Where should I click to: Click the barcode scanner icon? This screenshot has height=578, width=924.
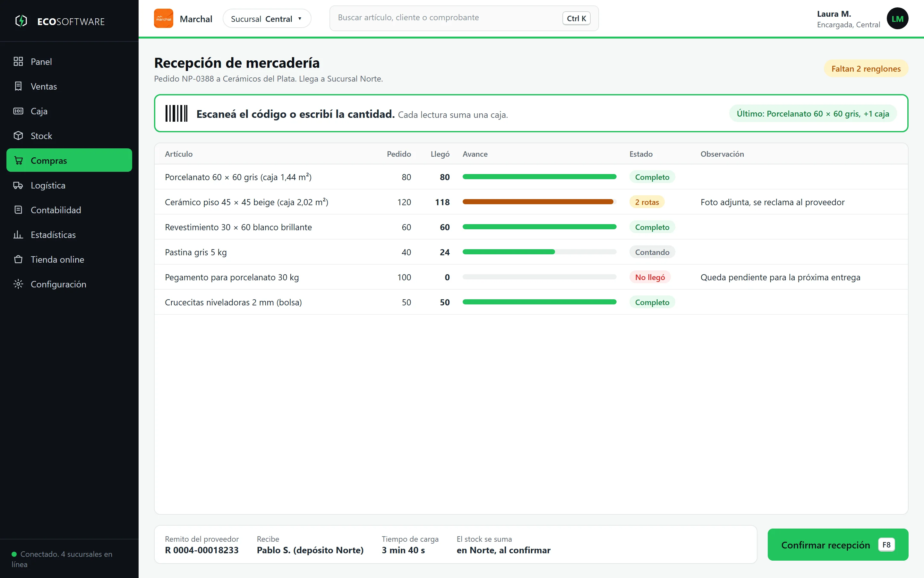pyautogui.click(x=176, y=114)
